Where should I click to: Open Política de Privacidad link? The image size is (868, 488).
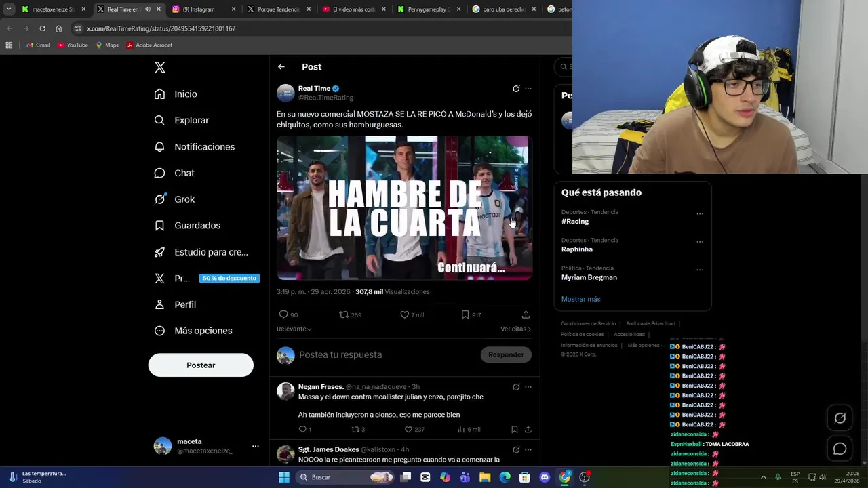coord(650,324)
